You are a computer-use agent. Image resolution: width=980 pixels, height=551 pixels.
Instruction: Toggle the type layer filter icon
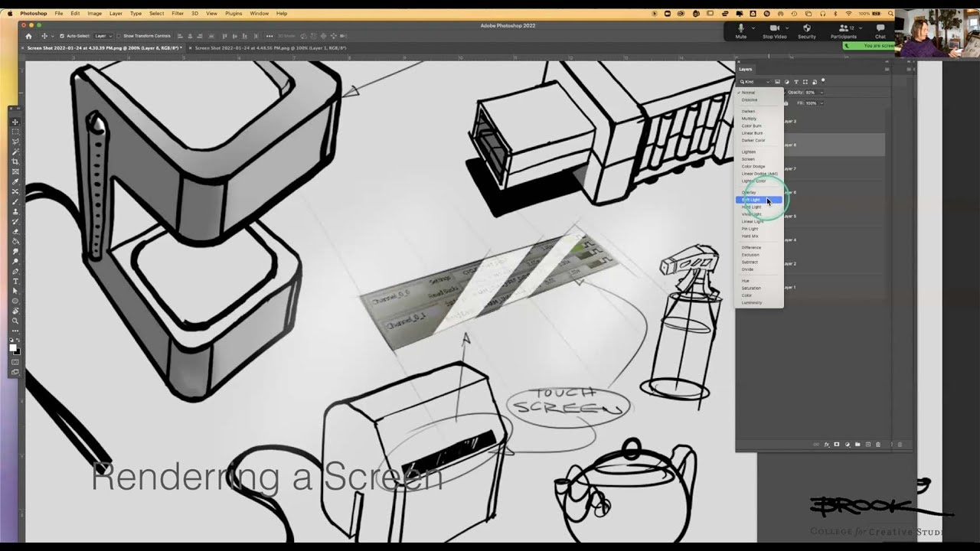(796, 82)
